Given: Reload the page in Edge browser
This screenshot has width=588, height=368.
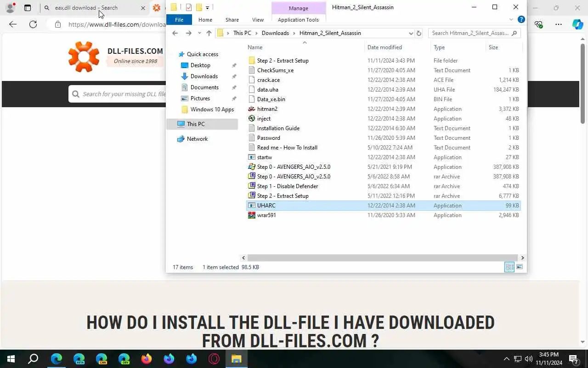Looking at the screenshot, I should point(33,24).
